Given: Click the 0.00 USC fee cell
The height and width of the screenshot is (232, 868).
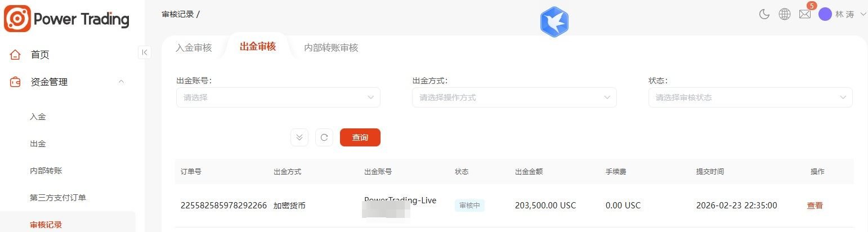Looking at the screenshot, I should point(623,206).
